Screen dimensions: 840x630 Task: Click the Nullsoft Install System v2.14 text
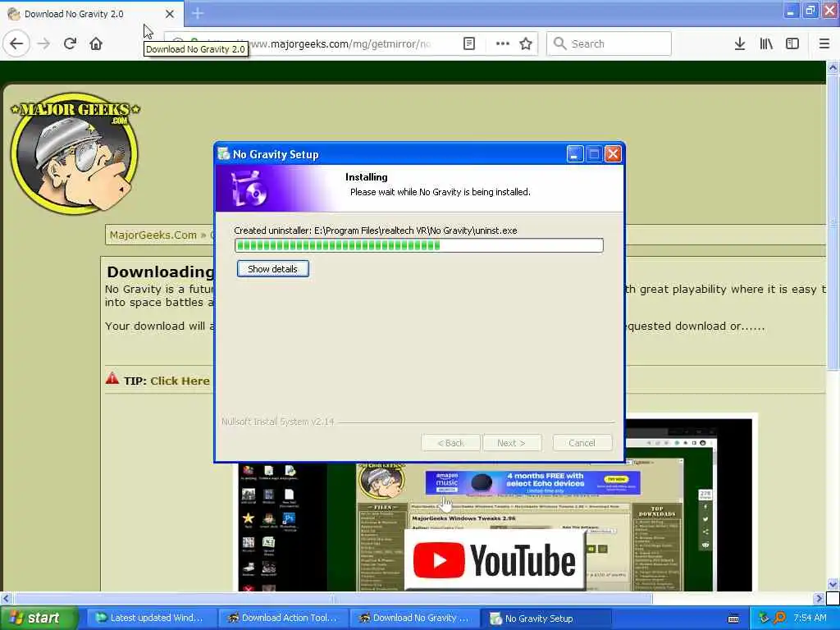pos(277,422)
